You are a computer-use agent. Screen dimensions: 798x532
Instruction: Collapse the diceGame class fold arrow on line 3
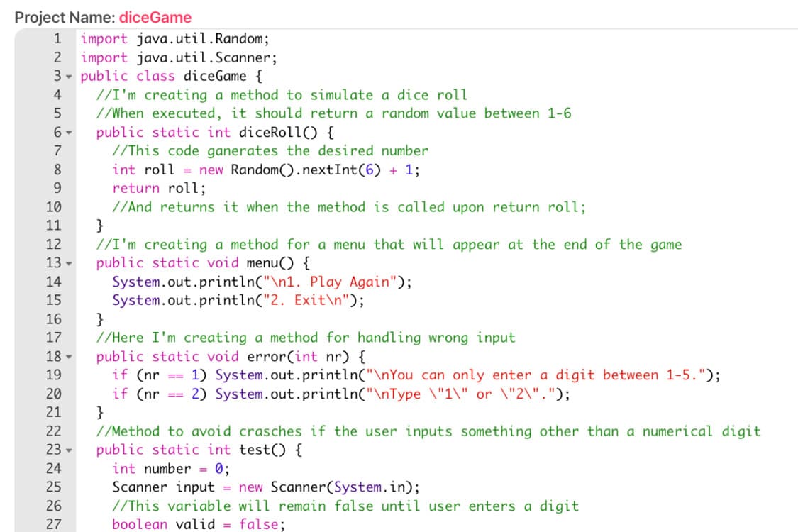[x=72, y=77]
